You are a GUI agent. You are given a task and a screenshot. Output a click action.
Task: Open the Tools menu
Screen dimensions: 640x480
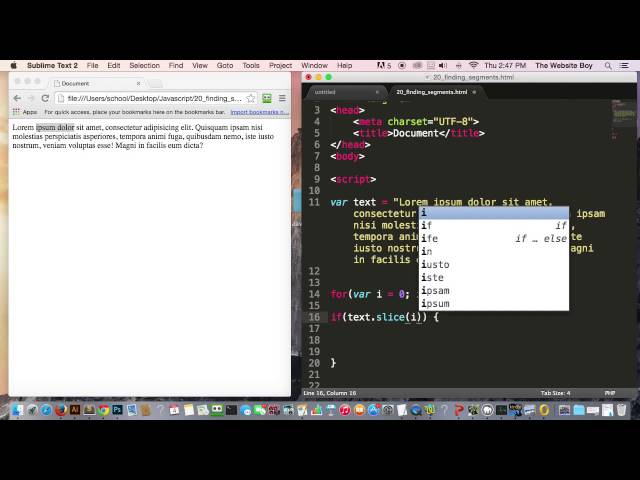click(x=251, y=65)
